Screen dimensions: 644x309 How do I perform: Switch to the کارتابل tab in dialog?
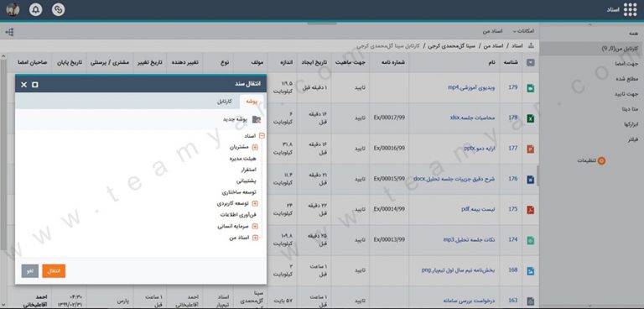(x=225, y=102)
